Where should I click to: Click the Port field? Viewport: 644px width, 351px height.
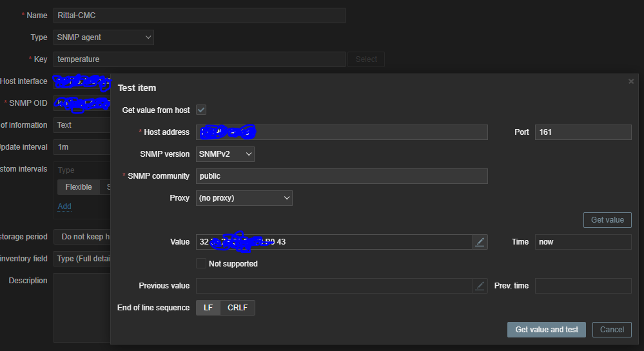(x=583, y=132)
